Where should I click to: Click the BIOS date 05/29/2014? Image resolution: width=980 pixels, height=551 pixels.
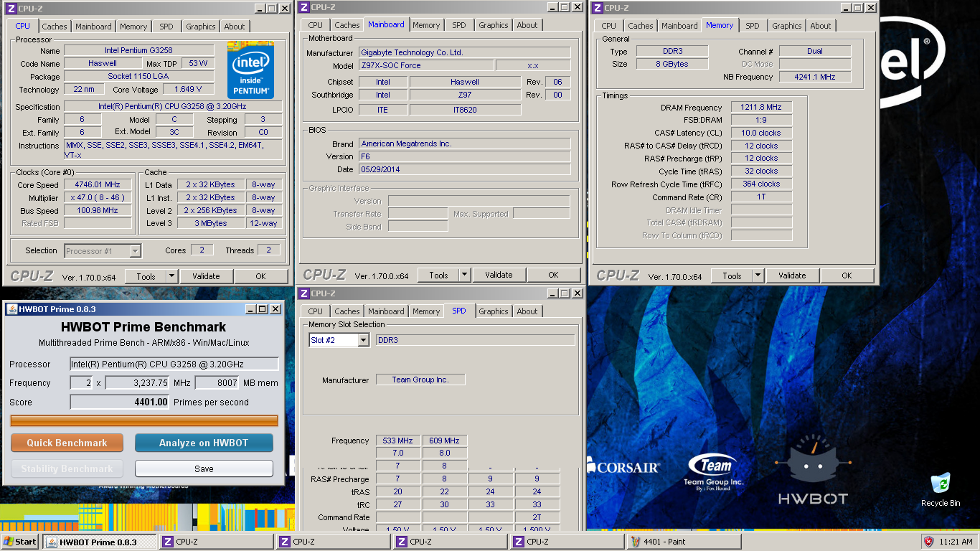tap(464, 169)
